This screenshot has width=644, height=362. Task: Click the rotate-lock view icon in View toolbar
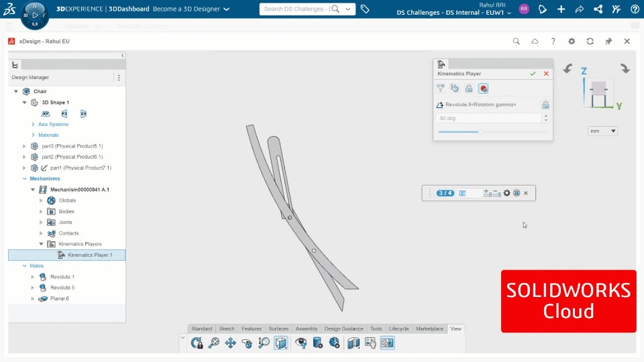click(x=197, y=343)
